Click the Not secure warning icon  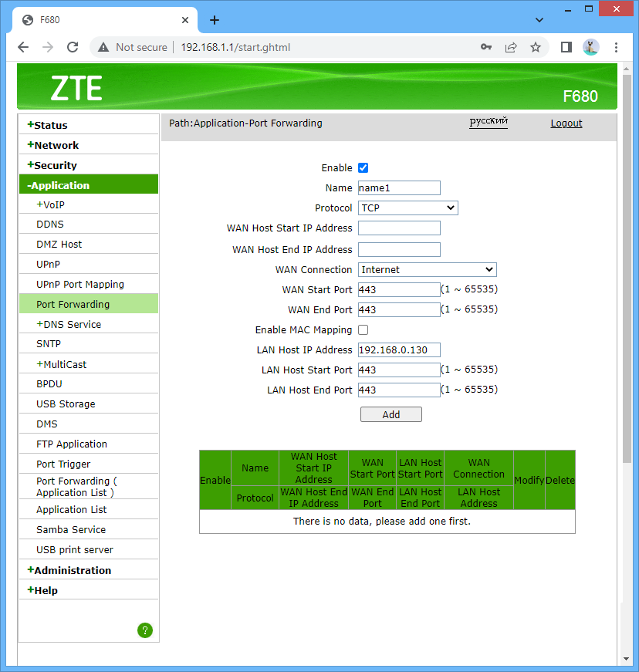tap(103, 47)
